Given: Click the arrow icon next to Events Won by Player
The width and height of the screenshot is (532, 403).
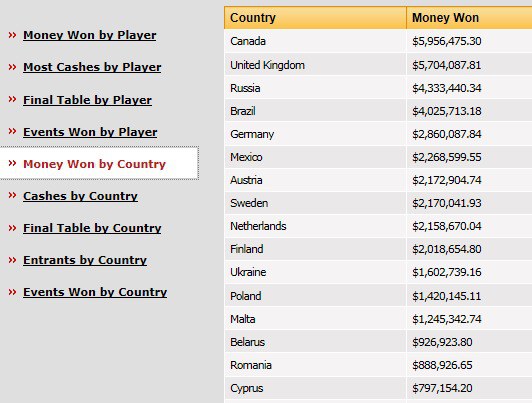Looking at the screenshot, I should click(12, 131).
